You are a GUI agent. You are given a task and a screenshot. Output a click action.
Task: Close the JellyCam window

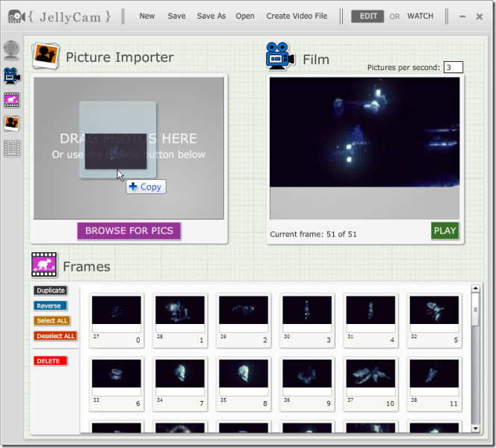[x=480, y=16]
